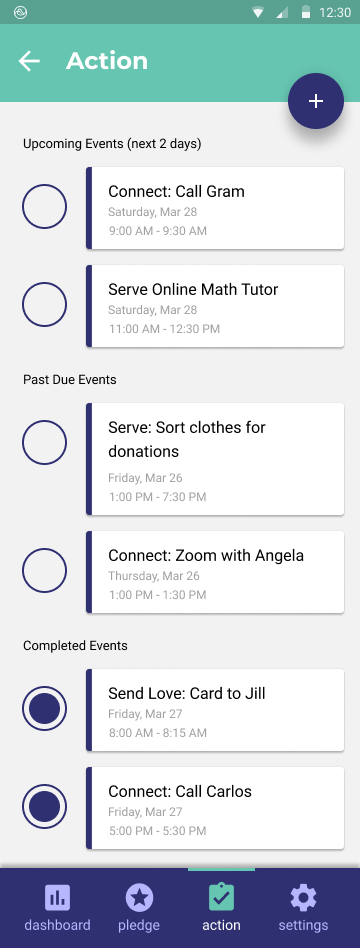Select the action clipboard check icon
Screen dimensions: 360x948
click(221, 897)
